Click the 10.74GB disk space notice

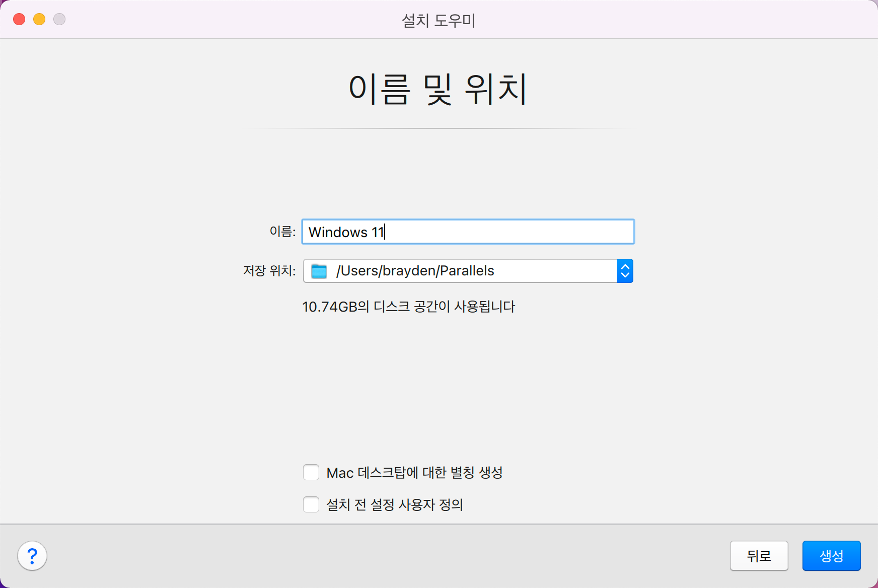tap(408, 307)
